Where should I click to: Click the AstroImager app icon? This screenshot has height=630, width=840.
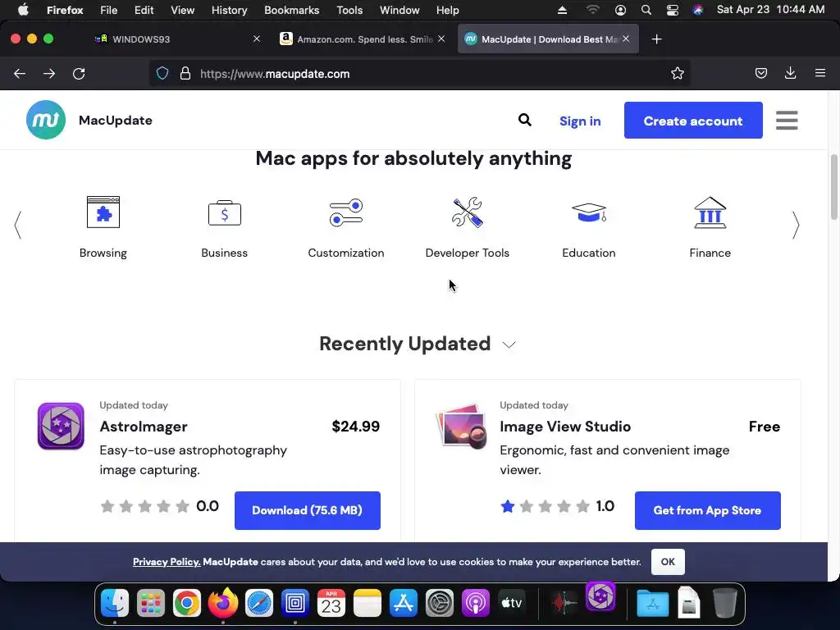point(61,426)
